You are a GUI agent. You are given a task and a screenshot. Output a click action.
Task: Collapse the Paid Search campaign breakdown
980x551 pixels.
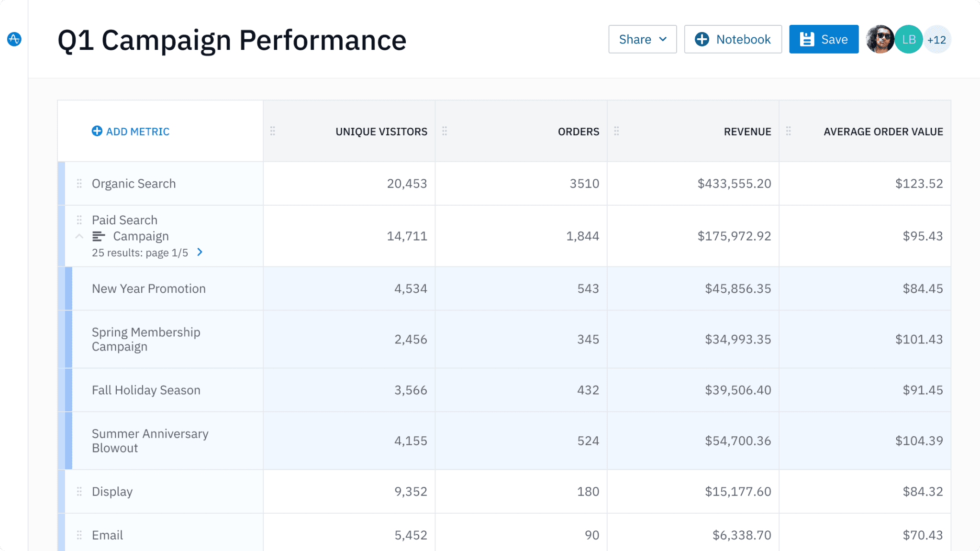[x=79, y=236]
